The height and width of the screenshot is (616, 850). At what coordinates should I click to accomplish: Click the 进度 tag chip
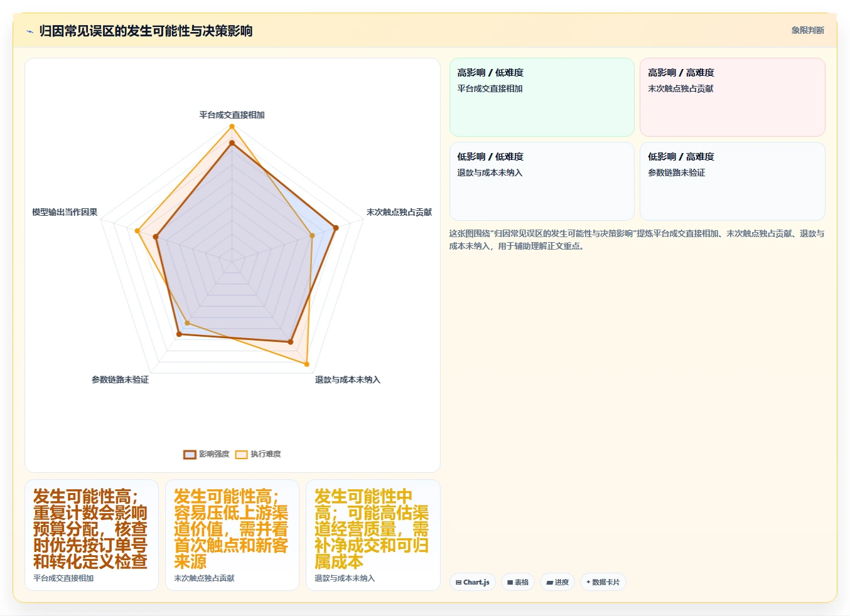pos(557,582)
